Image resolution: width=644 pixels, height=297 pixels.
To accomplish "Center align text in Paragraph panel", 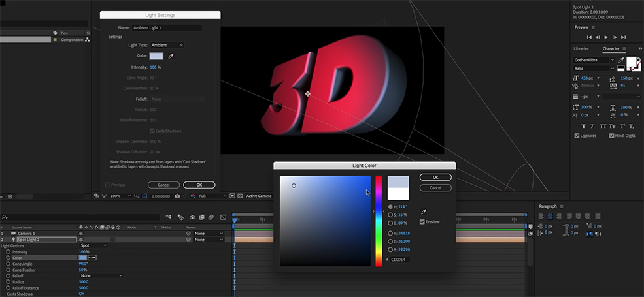I will pyautogui.click(x=550, y=216).
